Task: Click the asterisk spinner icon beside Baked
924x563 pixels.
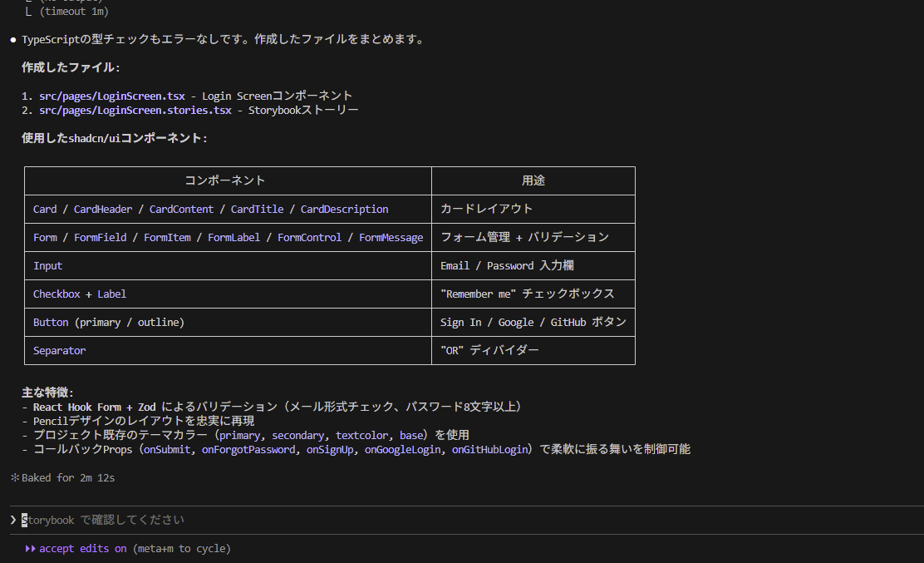Action: point(14,478)
